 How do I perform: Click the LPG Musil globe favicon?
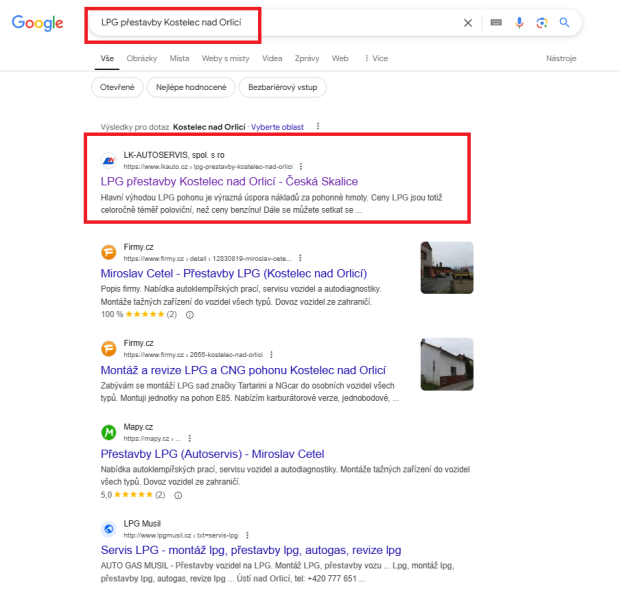click(x=109, y=529)
